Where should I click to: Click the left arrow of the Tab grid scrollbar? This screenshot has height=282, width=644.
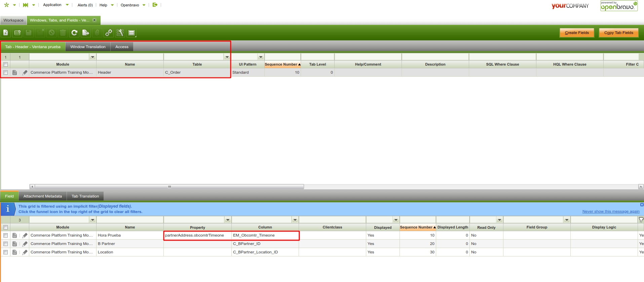(x=32, y=186)
